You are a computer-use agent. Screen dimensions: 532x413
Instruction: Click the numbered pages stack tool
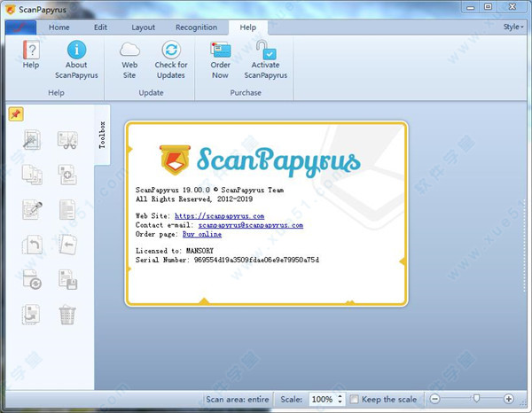[32, 175]
